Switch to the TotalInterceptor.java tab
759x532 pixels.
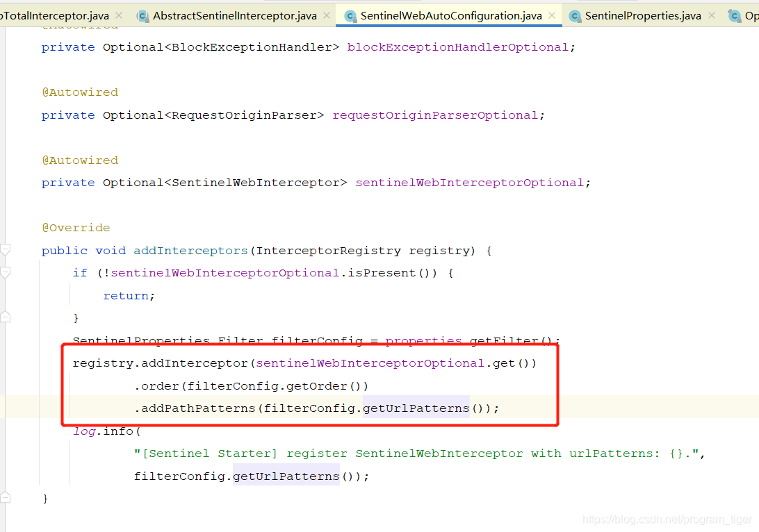(x=55, y=16)
